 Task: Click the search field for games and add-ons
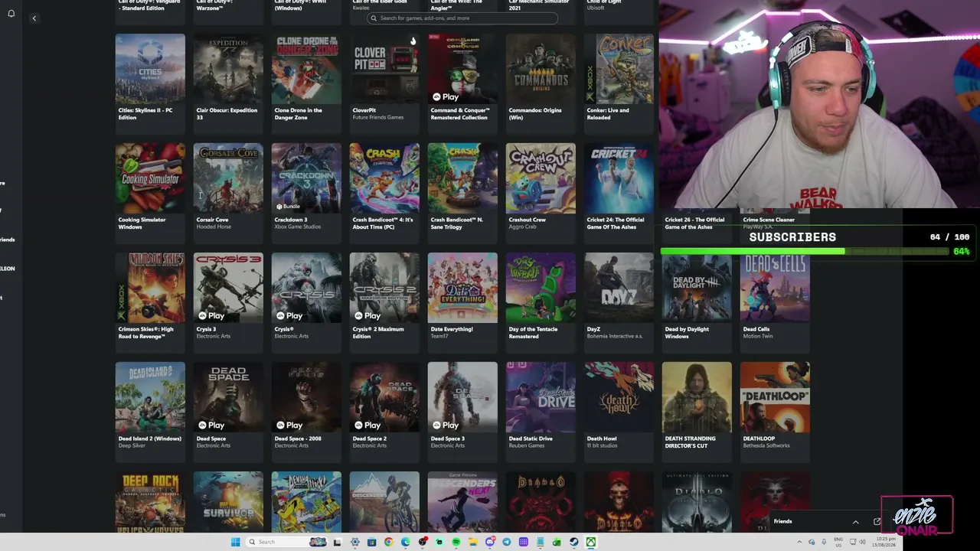point(462,18)
